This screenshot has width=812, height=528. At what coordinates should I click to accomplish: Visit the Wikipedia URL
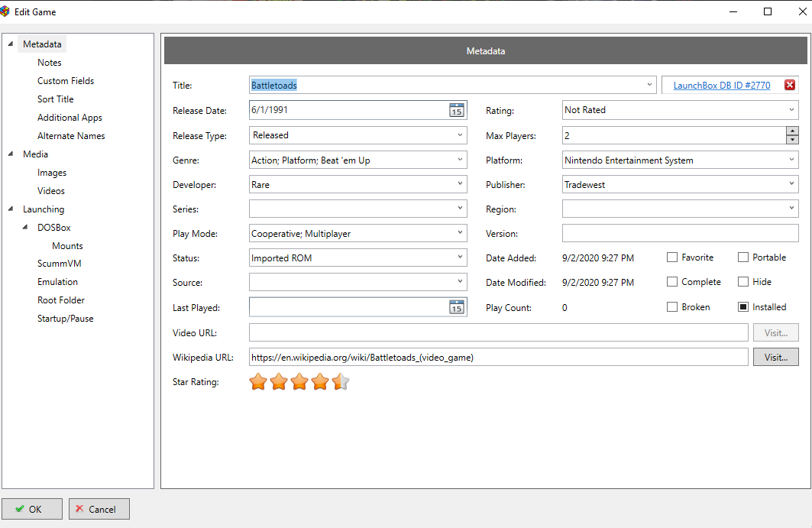[x=776, y=357]
